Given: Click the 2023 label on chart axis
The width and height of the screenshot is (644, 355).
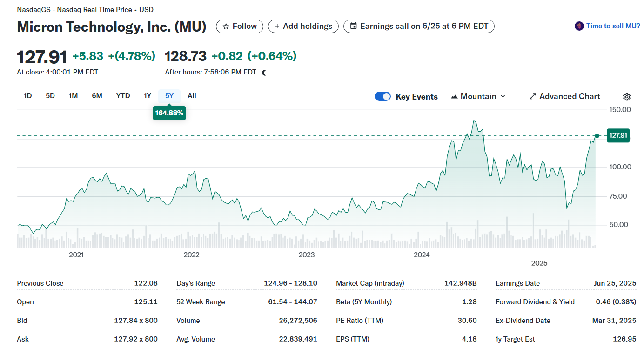Looking at the screenshot, I should point(307,255).
